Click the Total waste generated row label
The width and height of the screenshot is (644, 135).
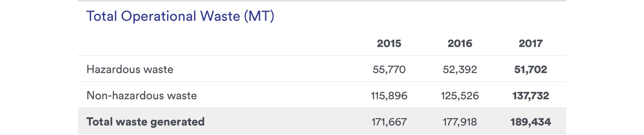coord(146,122)
